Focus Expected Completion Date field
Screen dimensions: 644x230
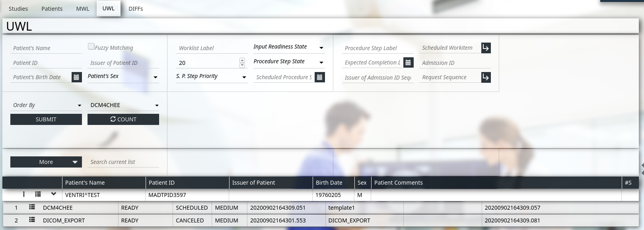click(x=372, y=62)
